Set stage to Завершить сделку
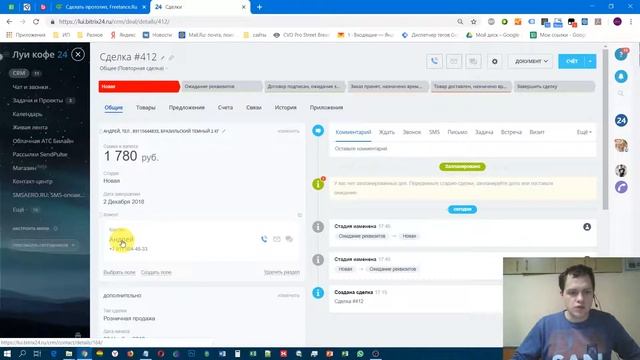This screenshot has height=360, width=640. point(554,87)
